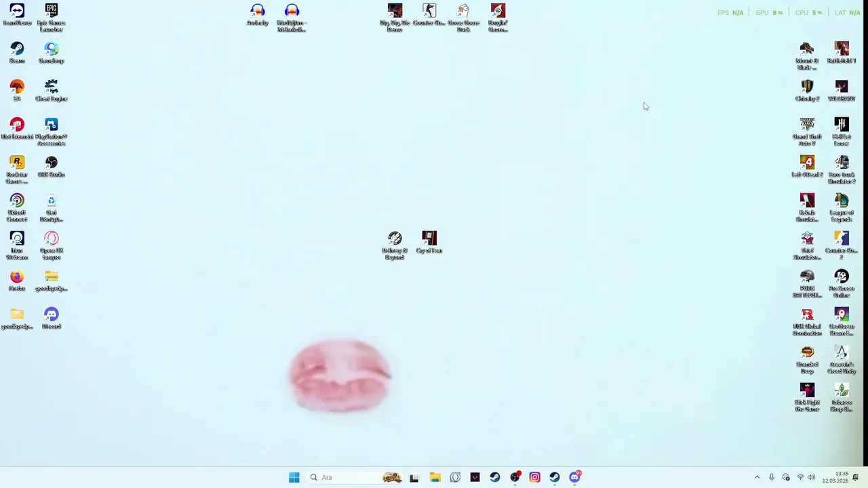
Task: Open the Goose Goose Duck icon
Action: 464,18
